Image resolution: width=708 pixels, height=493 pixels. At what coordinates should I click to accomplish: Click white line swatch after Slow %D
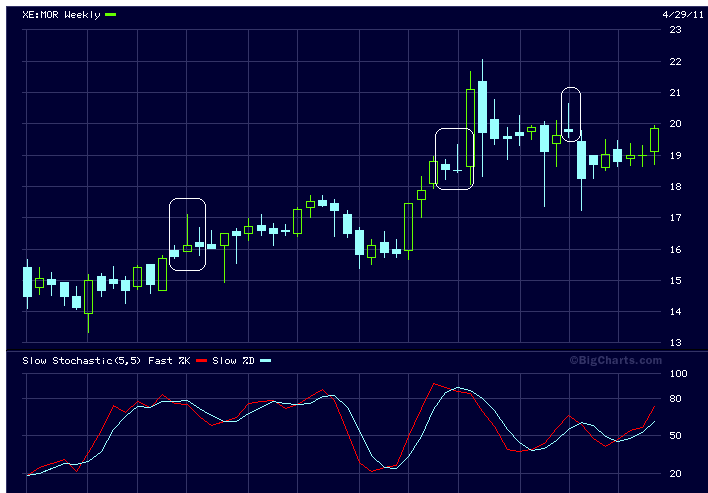(267, 360)
